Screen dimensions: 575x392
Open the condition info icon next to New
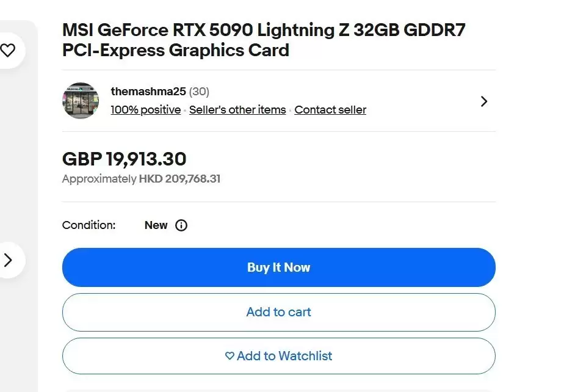point(181,225)
